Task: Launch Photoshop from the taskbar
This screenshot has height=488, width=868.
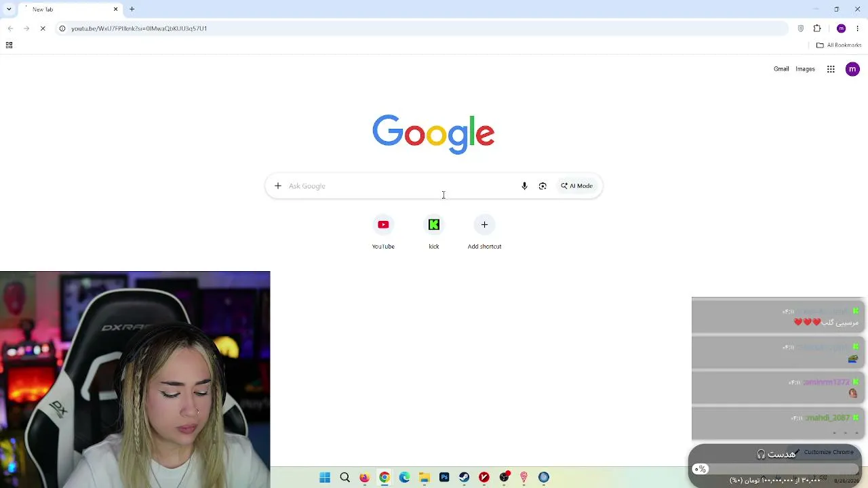Action: [444, 477]
